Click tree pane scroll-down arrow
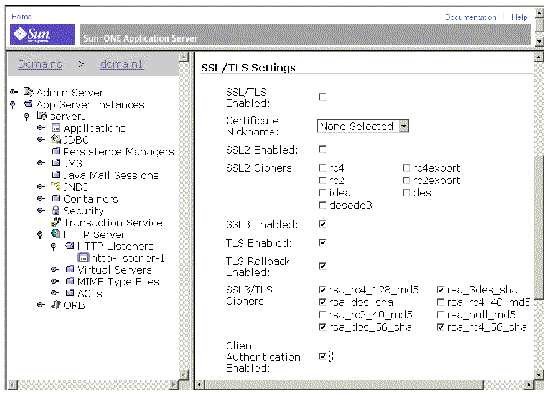 184,374
